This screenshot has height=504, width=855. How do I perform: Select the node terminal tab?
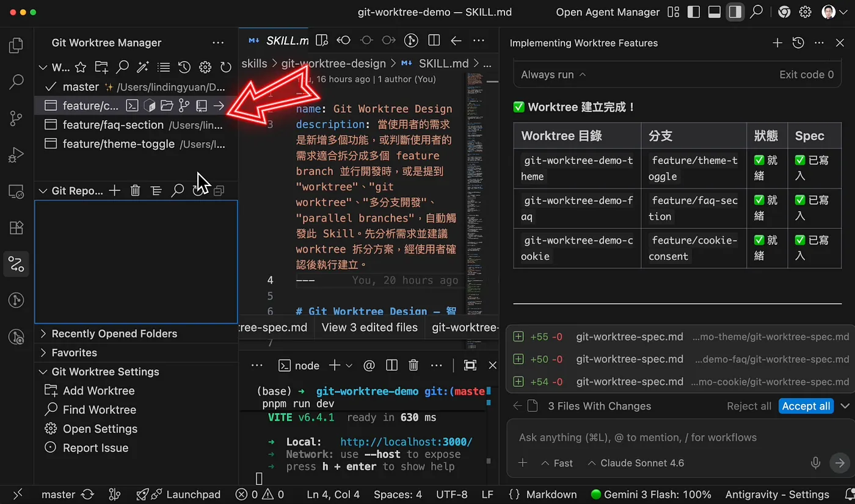point(299,365)
